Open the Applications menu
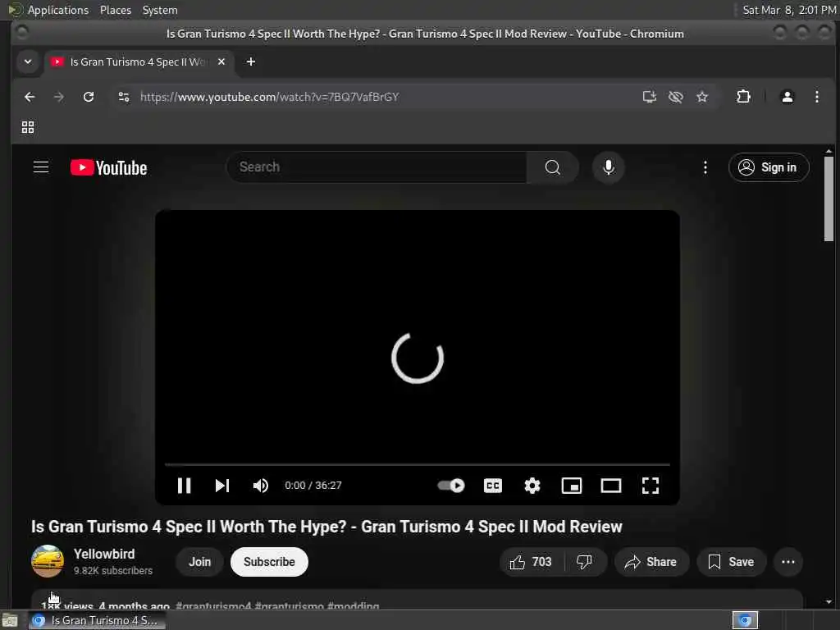 pos(58,10)
